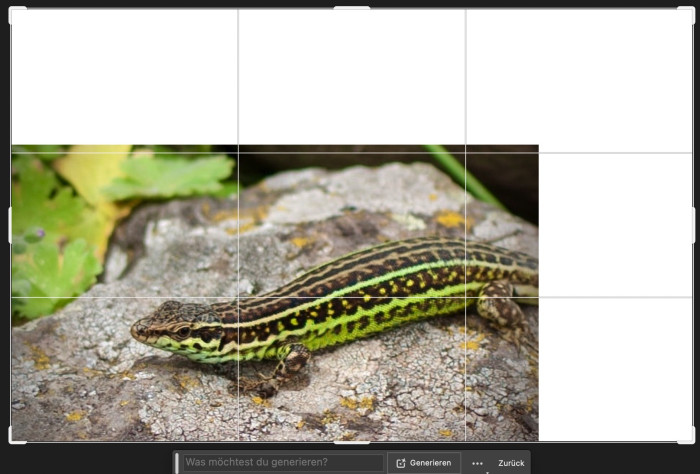Click the top-center crop edge handle

pos(351,9)
